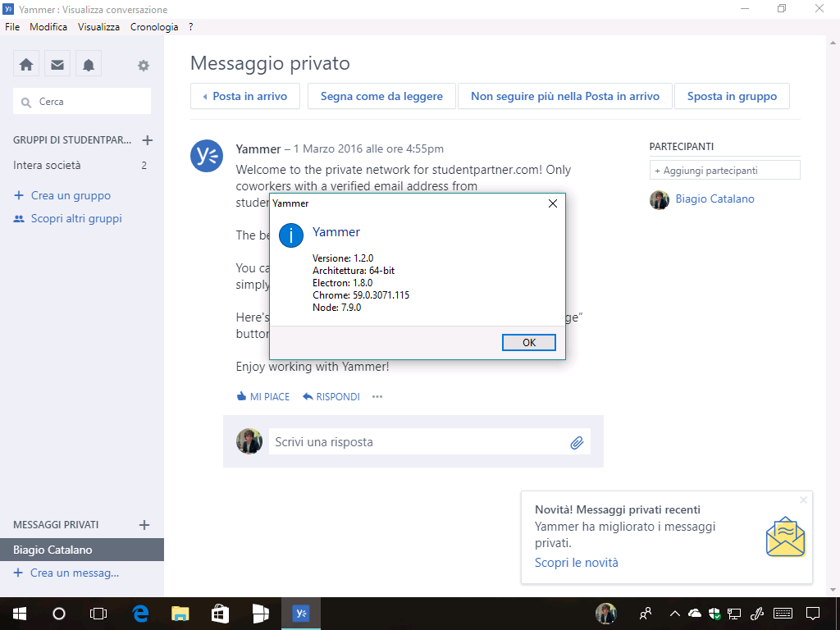Click the Yammer taskbar app icon
This screenshot has width=840, height=630.
(300, 614)
